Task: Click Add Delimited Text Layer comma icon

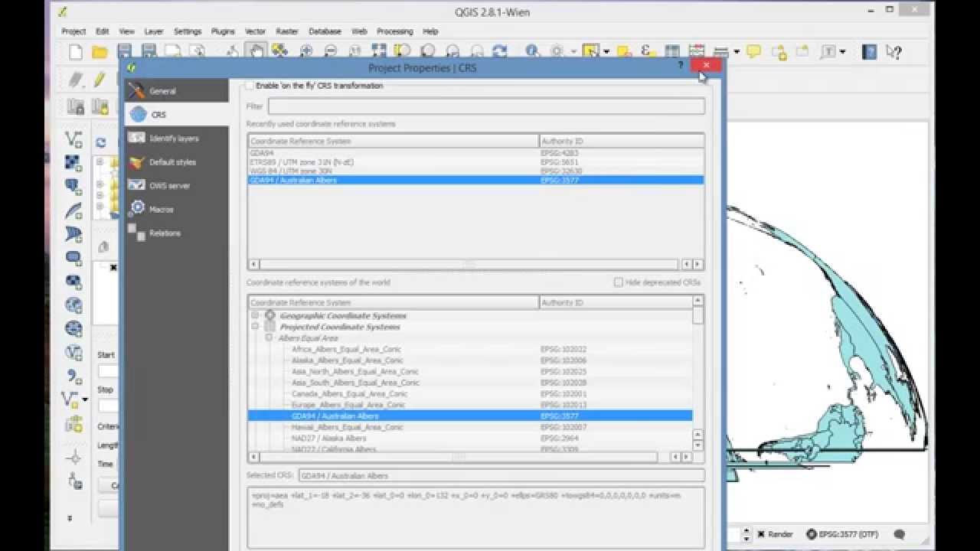Action: [73, 377]
